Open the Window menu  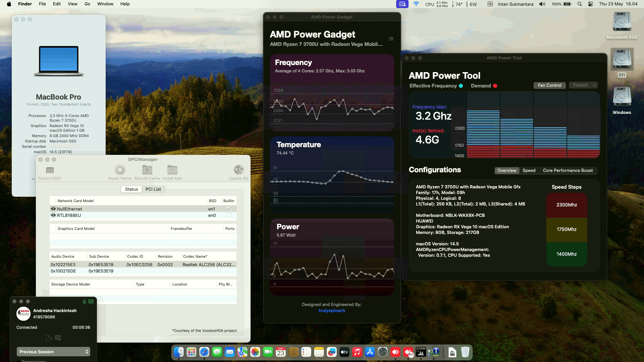coord(105,4)
